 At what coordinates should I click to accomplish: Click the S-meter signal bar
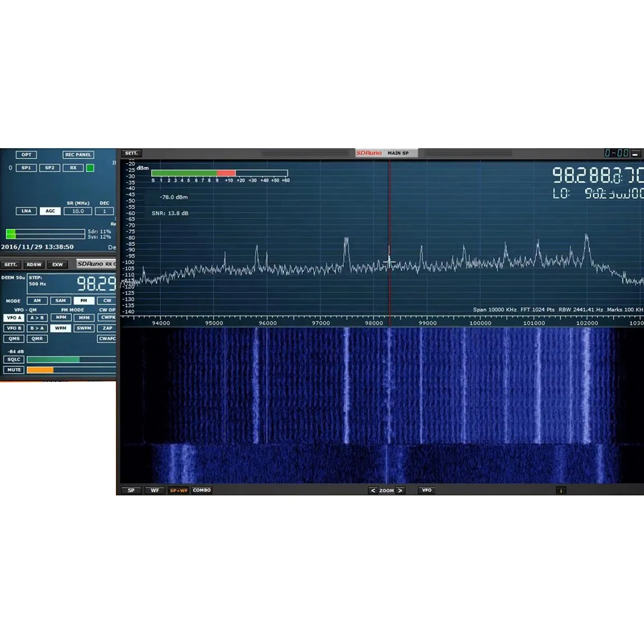(x=220, y=173)
